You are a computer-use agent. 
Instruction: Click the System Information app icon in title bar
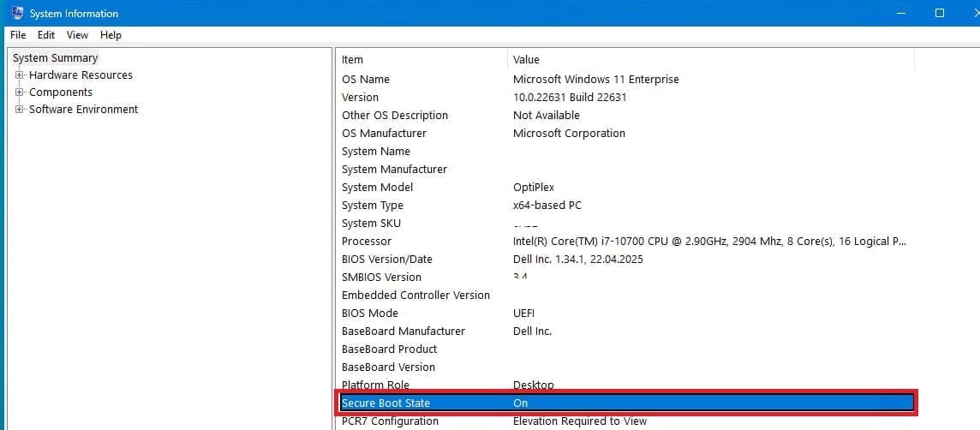tap(17, 13)
